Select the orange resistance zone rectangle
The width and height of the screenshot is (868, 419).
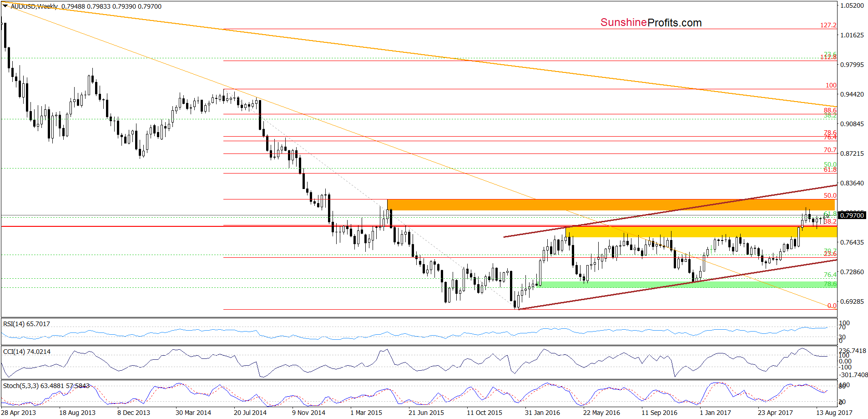click(611, 204)
